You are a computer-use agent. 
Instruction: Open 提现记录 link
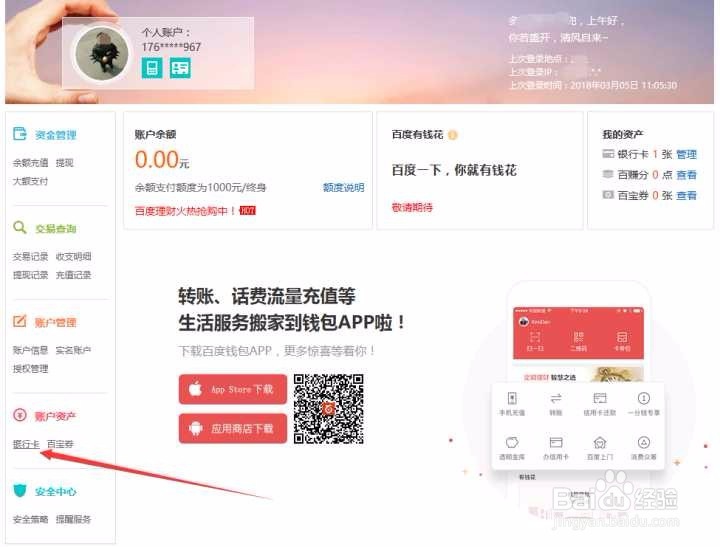click(x=30, y=275)
